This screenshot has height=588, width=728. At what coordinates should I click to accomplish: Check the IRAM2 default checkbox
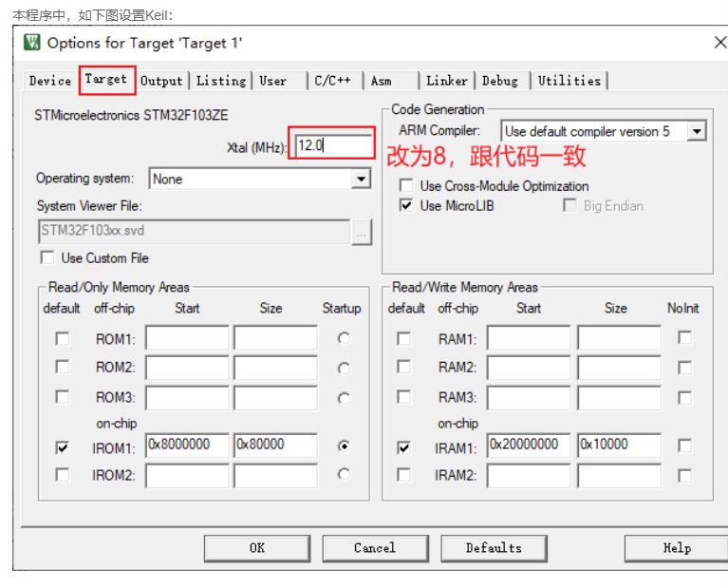(404, 475)
